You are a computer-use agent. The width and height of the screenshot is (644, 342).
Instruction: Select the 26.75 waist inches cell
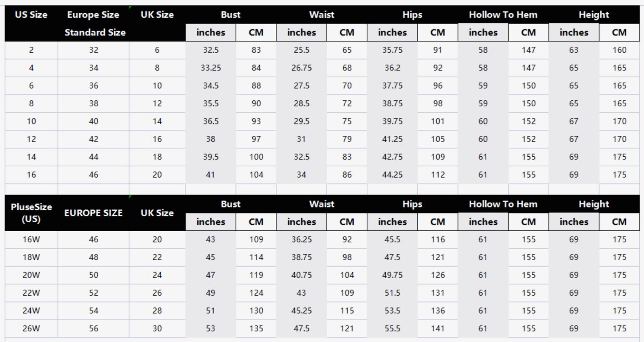(x=301, y=68)
